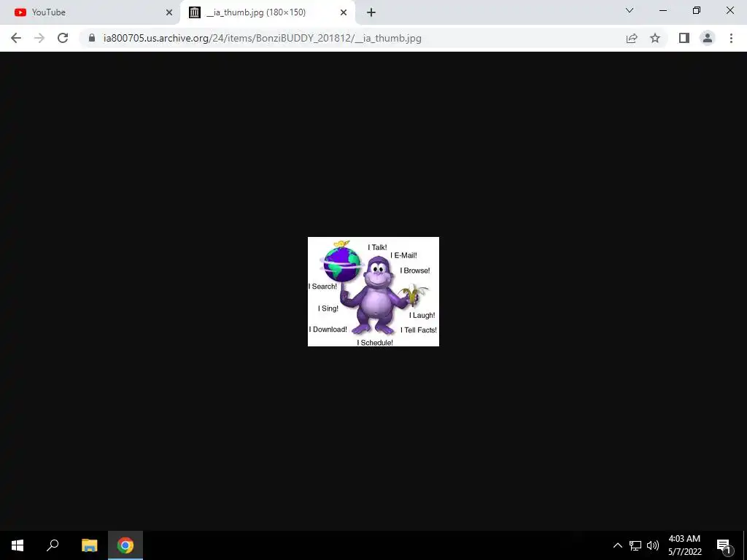This screenshot has width=747, height=560.
Task: View site information via padlock icon
Action: (92, 38)
